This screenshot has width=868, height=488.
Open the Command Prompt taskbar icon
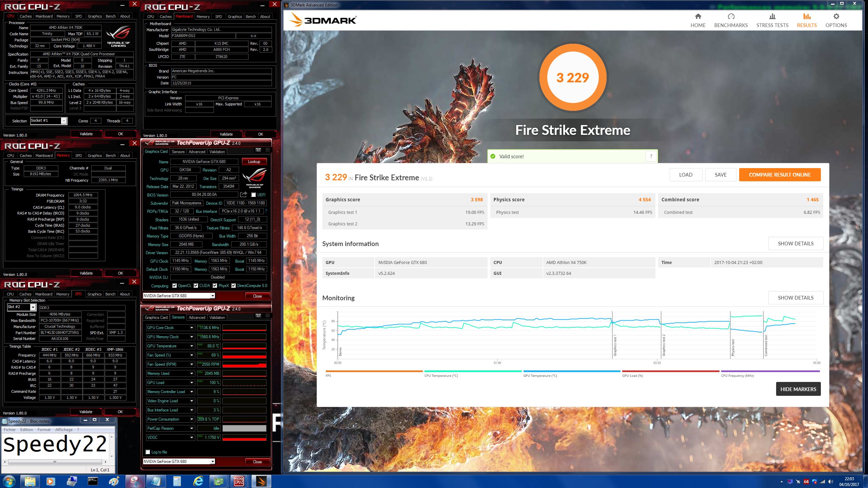tap(93, 481)
